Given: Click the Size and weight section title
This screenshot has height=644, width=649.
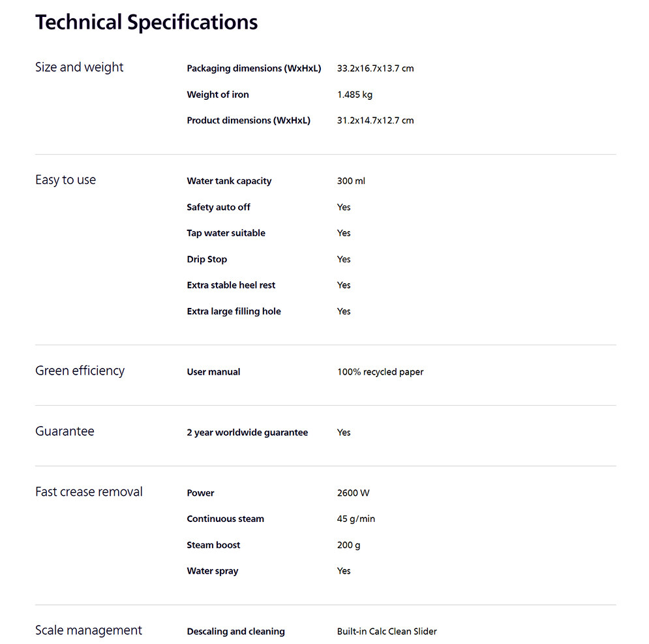Looking at the screenshot, I should click(79, 67).
